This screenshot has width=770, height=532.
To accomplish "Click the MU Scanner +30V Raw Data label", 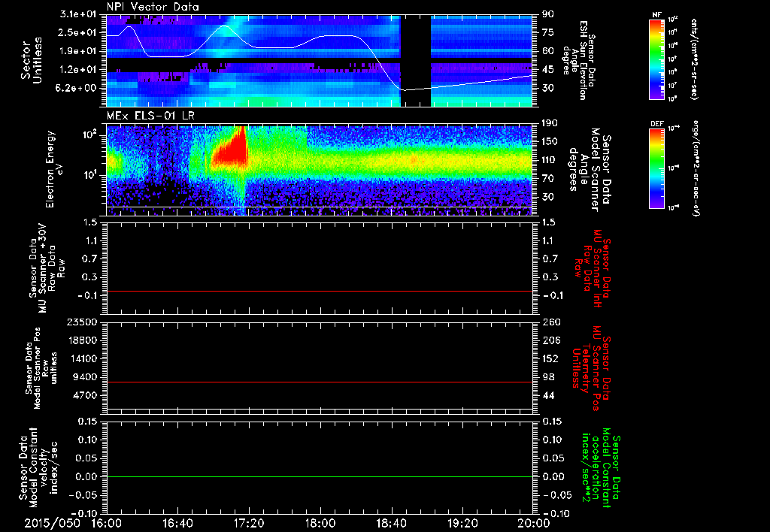I will (46, 268).
